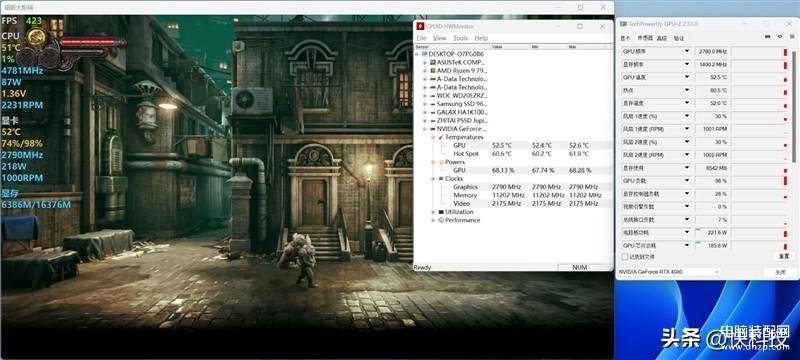800x360 pixels.
Task: Click the AMD Ryzen 9 processor icon
Action: [x=433, y=70]
